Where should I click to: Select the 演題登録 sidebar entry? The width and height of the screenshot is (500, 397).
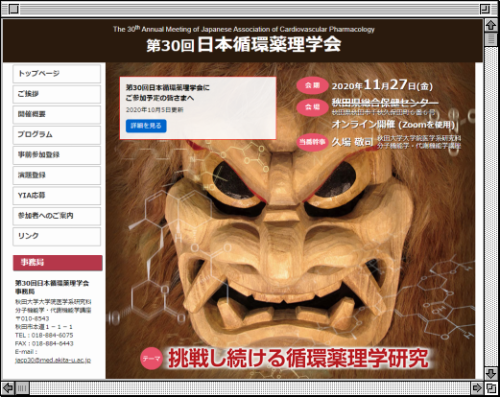click(57, 175)
